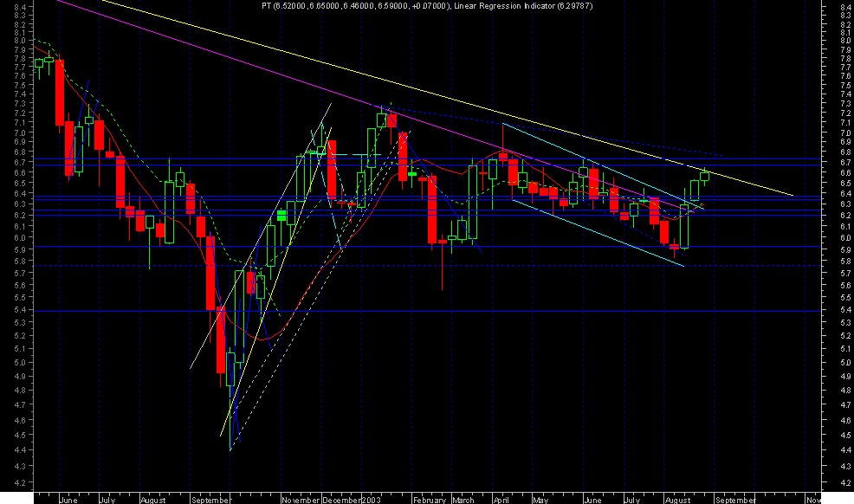Click the 5.4 value on left price axis

point(20,310)
